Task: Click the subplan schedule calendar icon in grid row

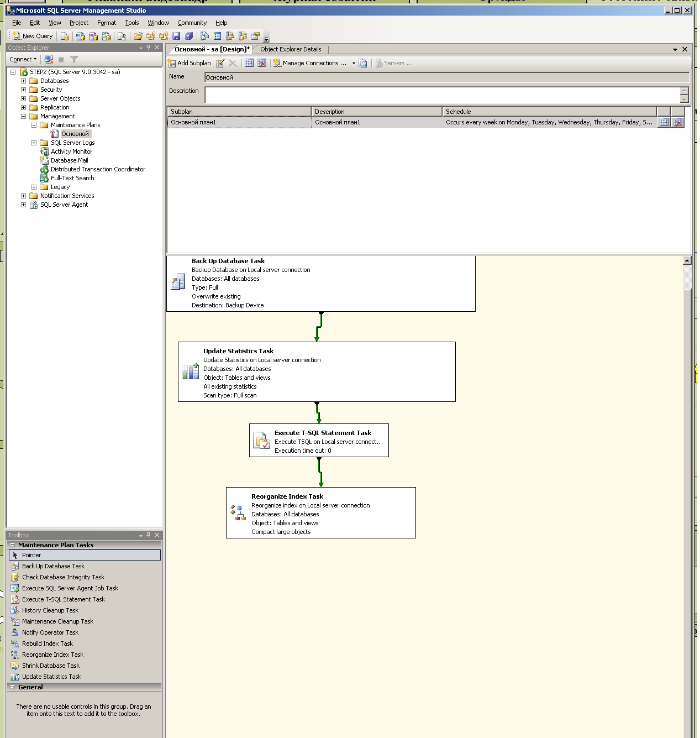Action: (x=664, y=123)
